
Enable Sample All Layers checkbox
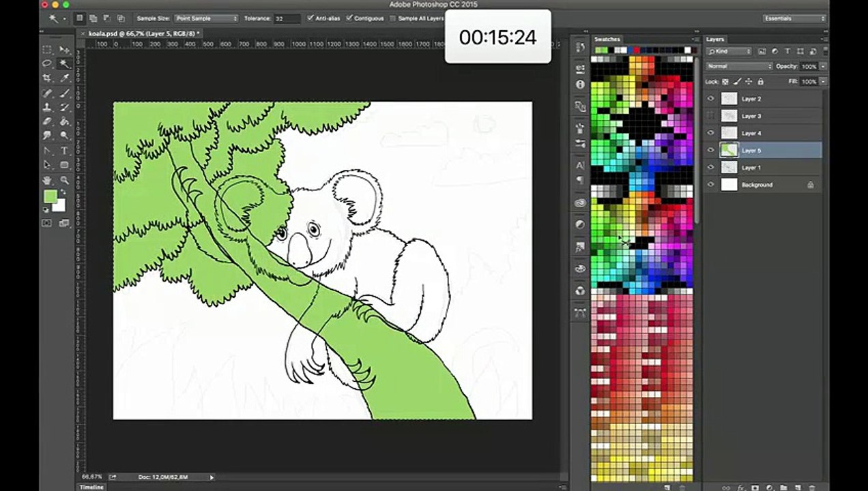[392, 18]
